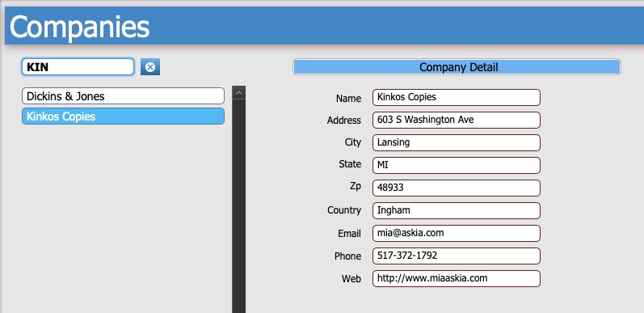Click the Companies title text
The height and width of the screenshot is (313, 644).
80,27
